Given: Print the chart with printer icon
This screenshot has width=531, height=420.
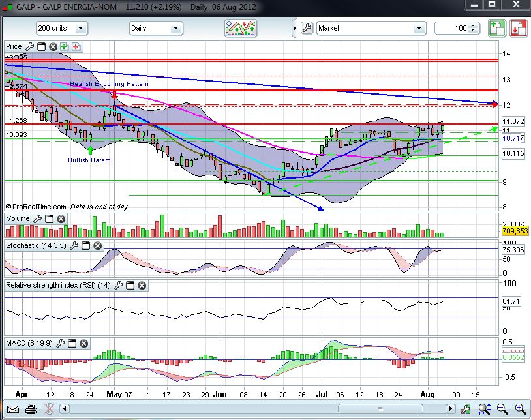Looking at the screenshot, I should click(31, 410).
